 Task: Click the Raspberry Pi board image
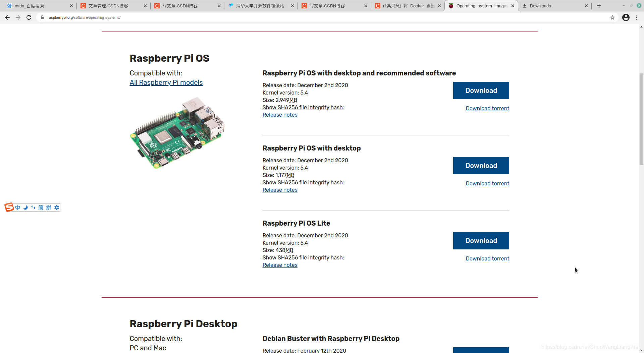(177, 133)
